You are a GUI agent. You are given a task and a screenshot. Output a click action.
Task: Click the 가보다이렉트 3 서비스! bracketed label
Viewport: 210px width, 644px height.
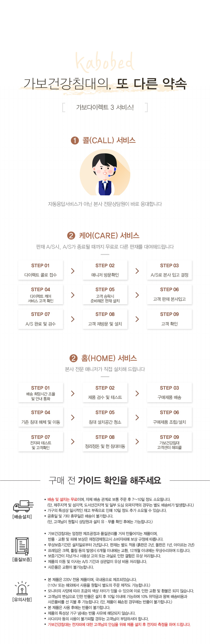click(x=105, y=107)
